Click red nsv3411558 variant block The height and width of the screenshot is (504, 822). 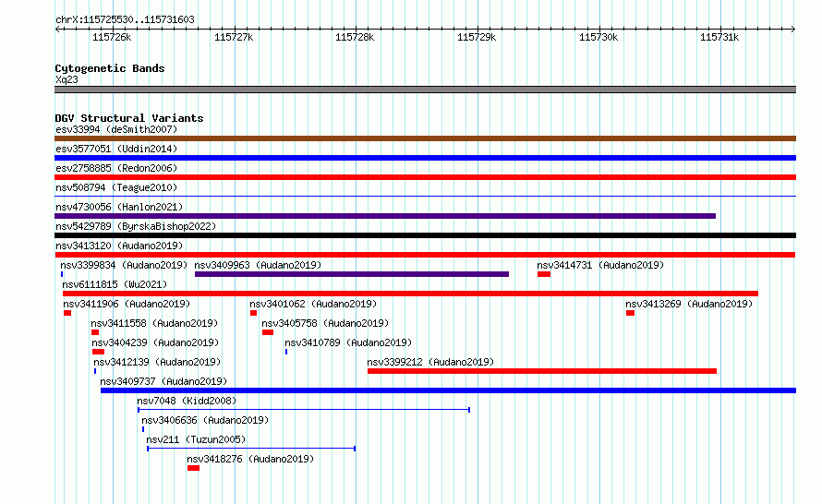click(x=95, y=332)
